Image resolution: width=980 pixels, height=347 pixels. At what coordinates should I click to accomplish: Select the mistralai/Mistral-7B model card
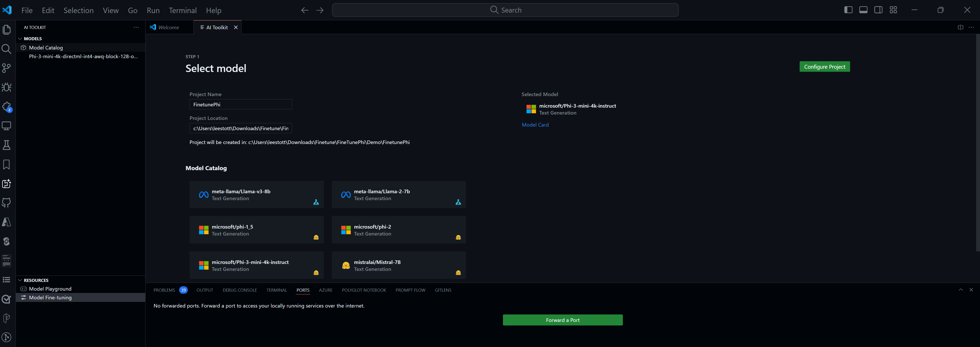399,265
